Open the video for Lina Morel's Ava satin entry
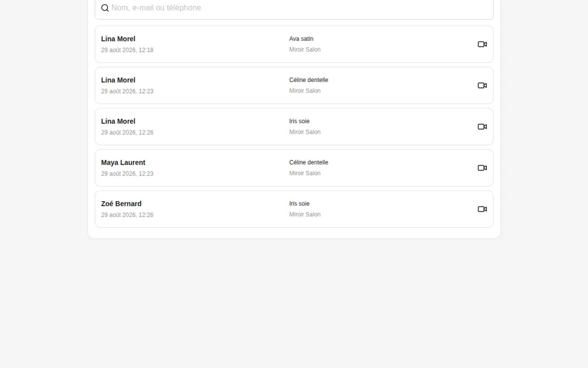This screenshot has width=588, height=368. point(482,44)
